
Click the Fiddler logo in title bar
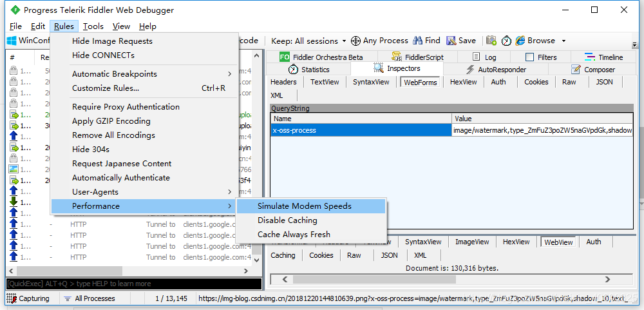15,10
